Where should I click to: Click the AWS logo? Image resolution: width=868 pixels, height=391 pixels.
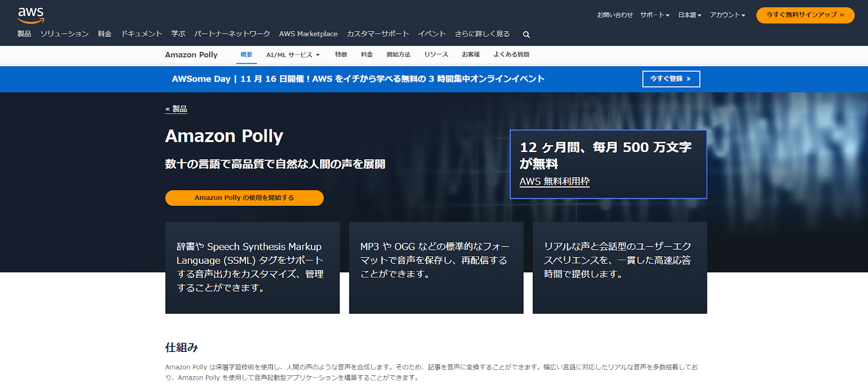point(31,15)
